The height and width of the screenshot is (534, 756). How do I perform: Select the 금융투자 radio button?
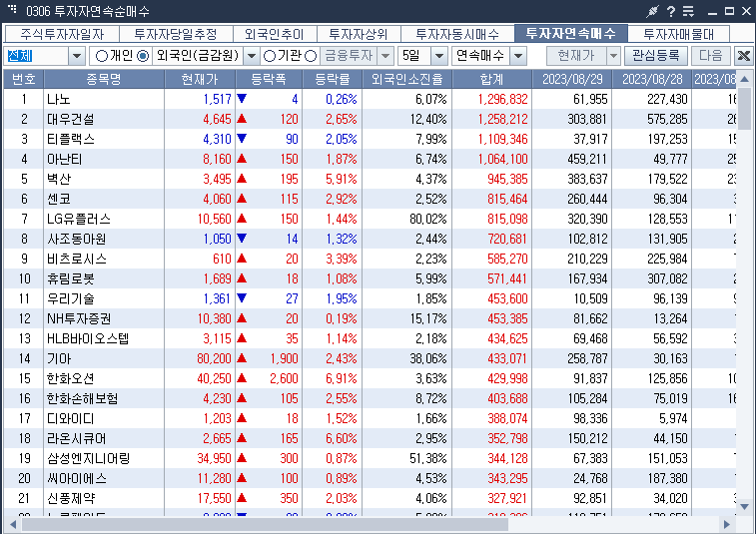click(311, 56)
